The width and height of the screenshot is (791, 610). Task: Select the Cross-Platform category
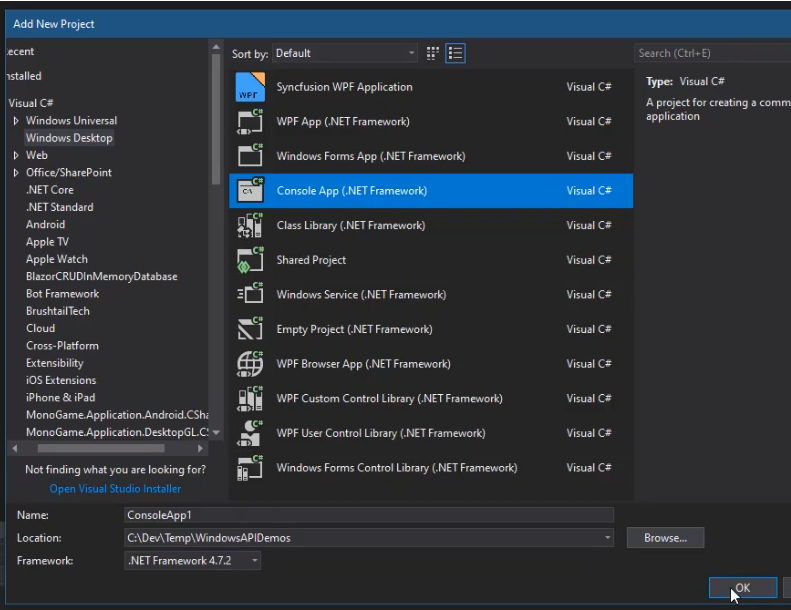62,346
